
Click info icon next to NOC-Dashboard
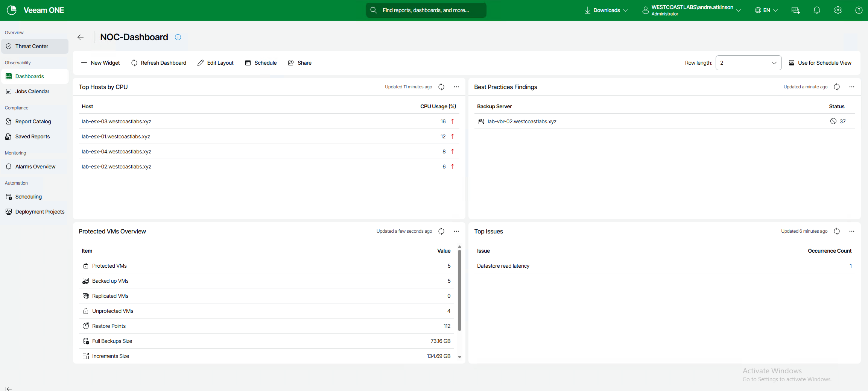(x=178, y=37)
